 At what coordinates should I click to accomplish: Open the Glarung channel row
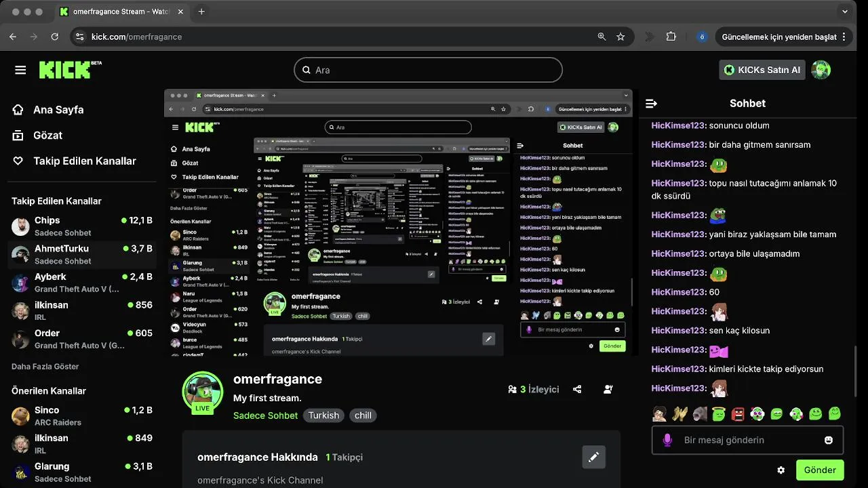[x=82, y=472]
